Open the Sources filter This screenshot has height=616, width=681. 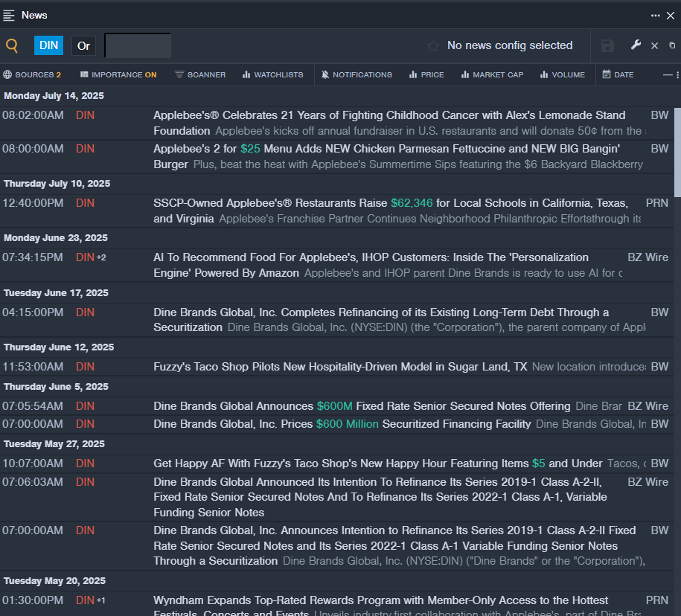click(x=32, y=74)
